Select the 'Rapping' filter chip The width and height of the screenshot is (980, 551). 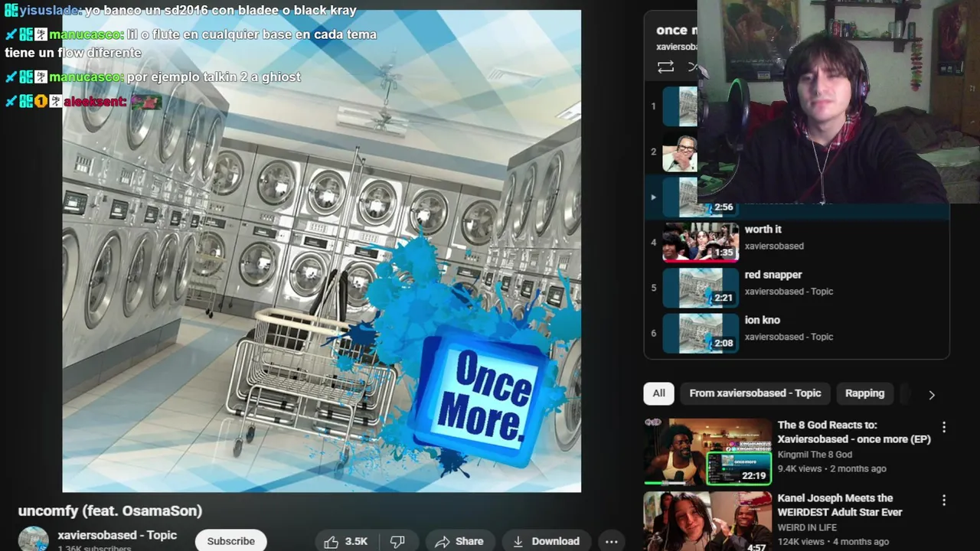pyautogui.click(x=864, y=393)
